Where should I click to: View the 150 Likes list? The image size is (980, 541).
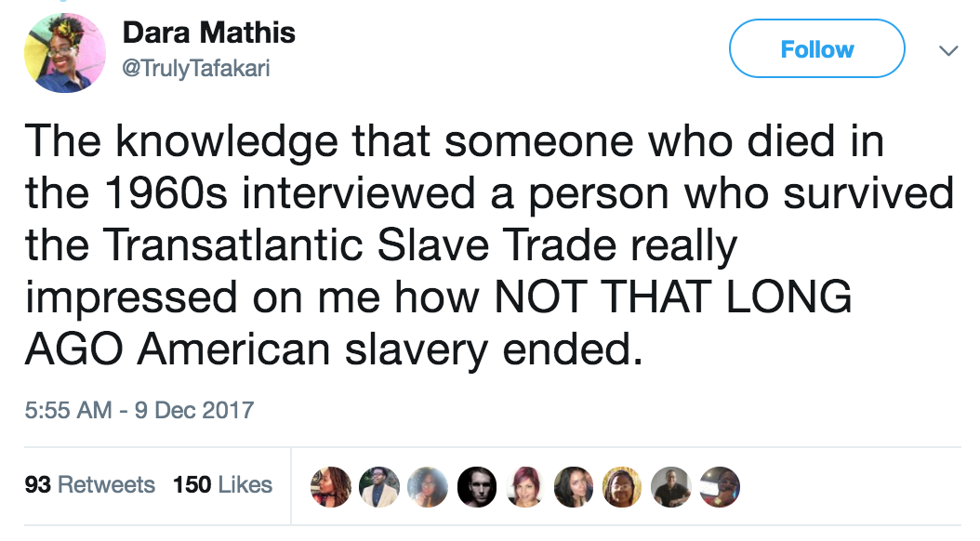pos(222,484)
